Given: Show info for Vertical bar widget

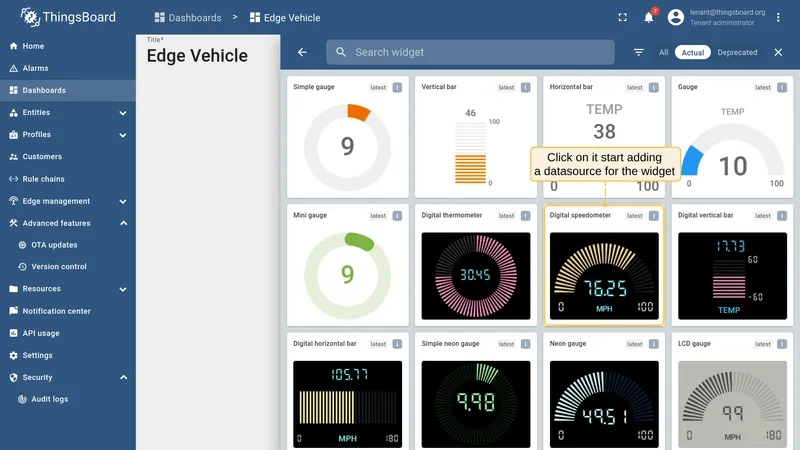Looking at the screenshot, I should pyautogui.click(x=526, y=87).
